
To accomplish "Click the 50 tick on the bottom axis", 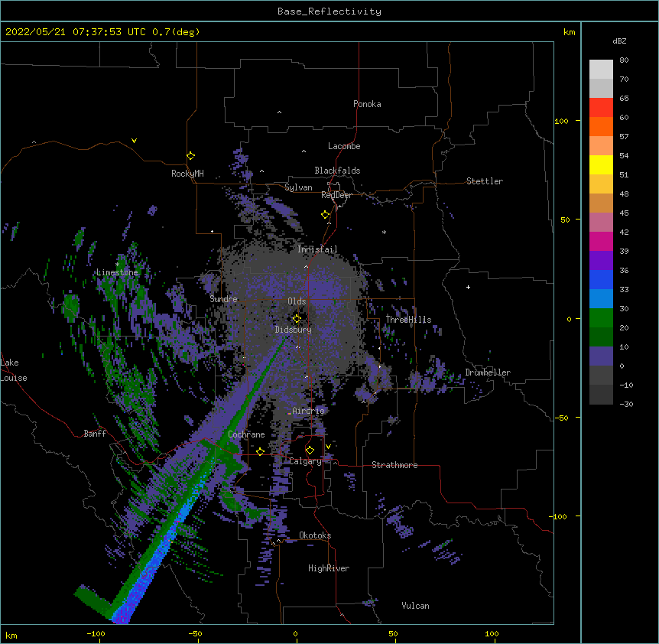I will tap(394, 634).
